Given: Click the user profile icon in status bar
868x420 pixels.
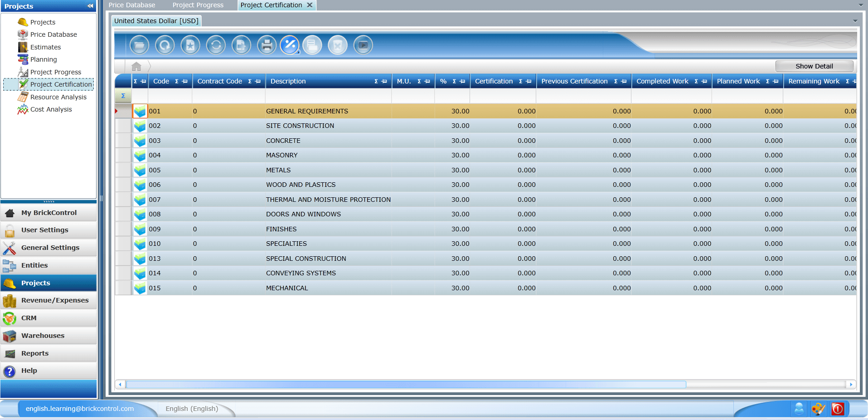Looking at the screenshot, I should 799,409.
